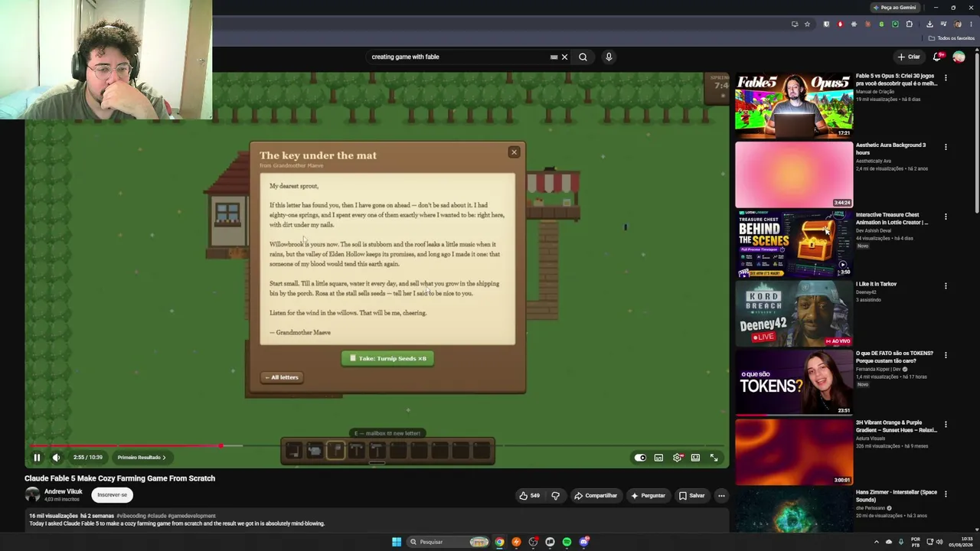Open Andrew Vikuk channel name link

click(x=63, y=492)
